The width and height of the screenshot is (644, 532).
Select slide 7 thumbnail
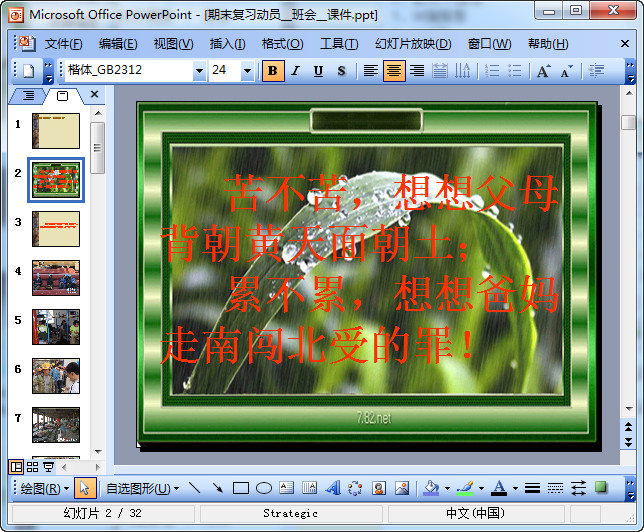pyautogui.click(x=56, y=425)
